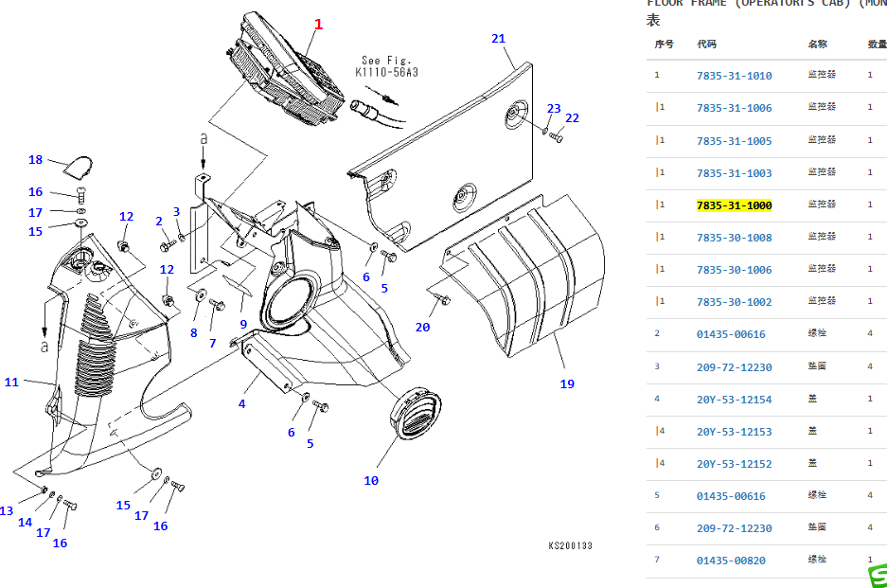Open part code 20Y-53-12153
The height and width of the screenshot is (588, 887).
pyautogui.click(x=734, y=432)
